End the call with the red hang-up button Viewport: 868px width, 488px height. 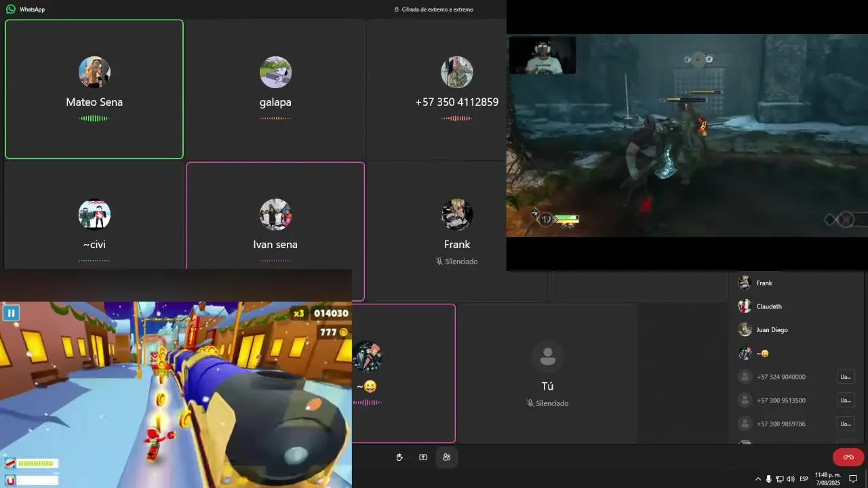(x=848, y=457)
